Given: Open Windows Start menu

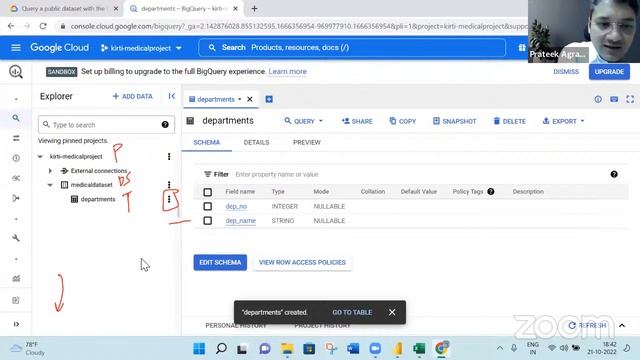Looking at the screenshot, I should pyautogui.click(x=199, y=349).
